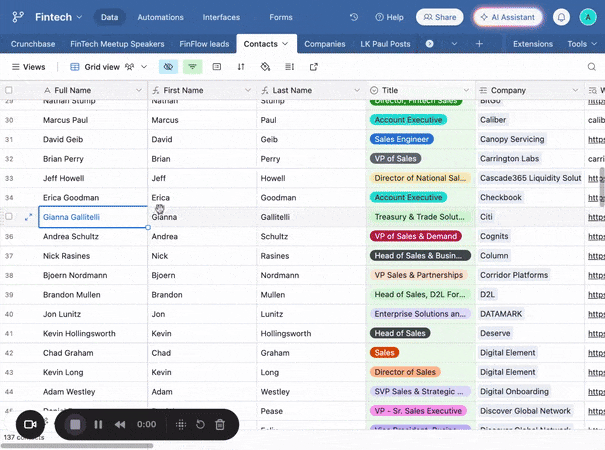This screenshot has width=605, height=450.
Task: Open the LK Paul Posts table
Action: coord(385,44)
